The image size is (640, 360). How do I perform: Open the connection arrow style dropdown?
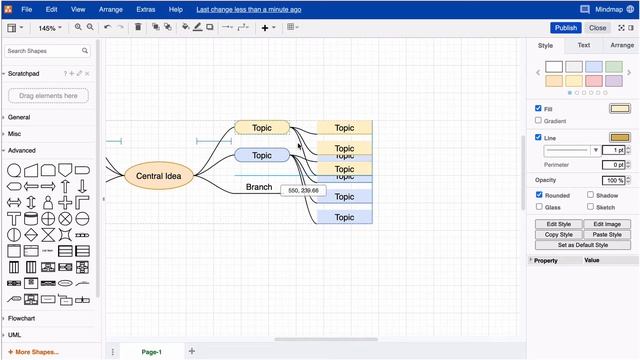pyautogui.click(x=227, y=27)
